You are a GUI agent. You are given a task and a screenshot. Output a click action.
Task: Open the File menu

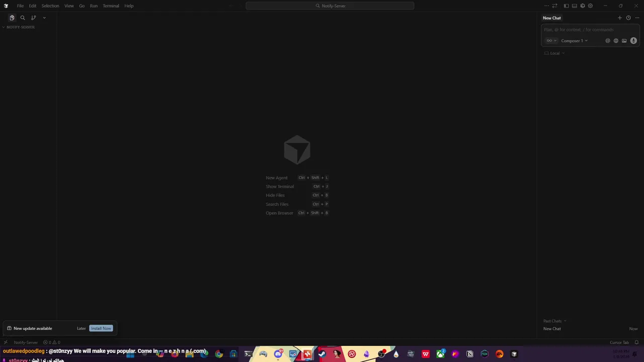20,6
